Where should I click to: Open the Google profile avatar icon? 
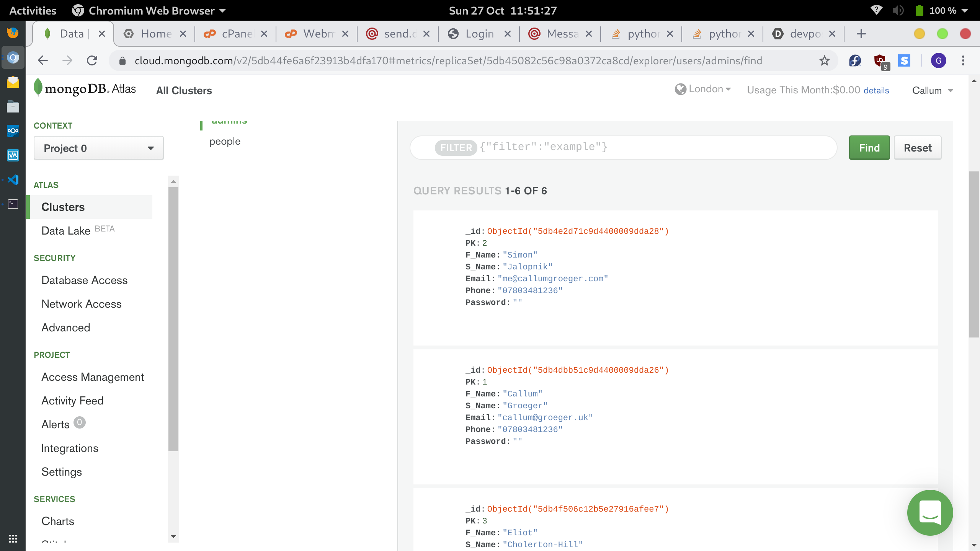point(938,60)
